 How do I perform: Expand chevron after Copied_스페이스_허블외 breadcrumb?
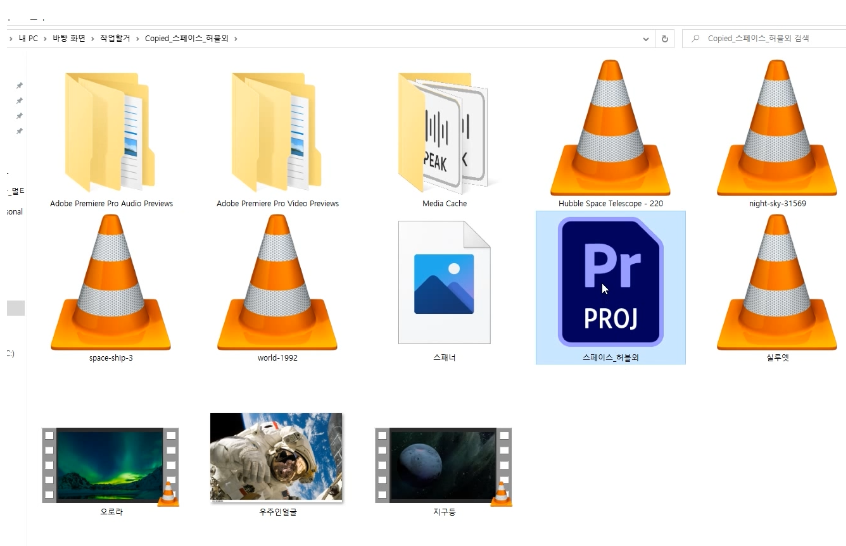click(x=236, y=39)
